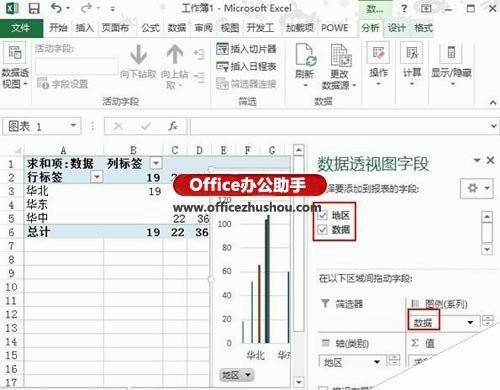The image size is (500, 390).
Task: Click the Redo arrow icon
Action: click(x=86, y=8)
